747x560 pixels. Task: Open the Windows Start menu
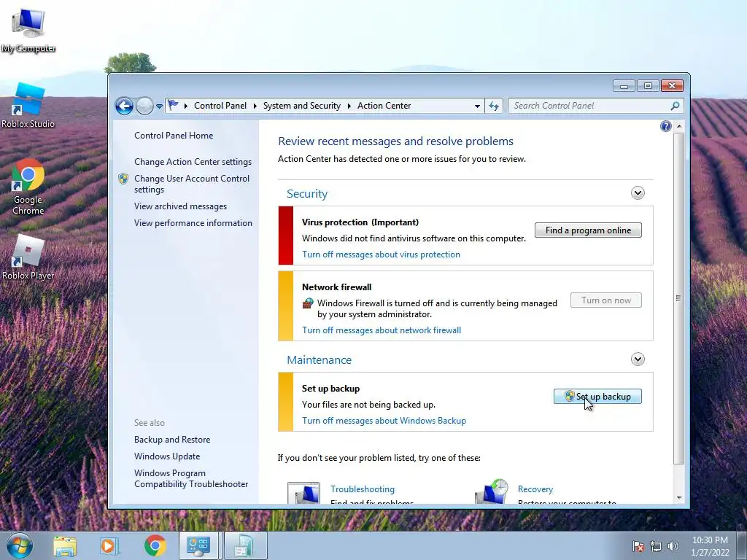(20, 545)
